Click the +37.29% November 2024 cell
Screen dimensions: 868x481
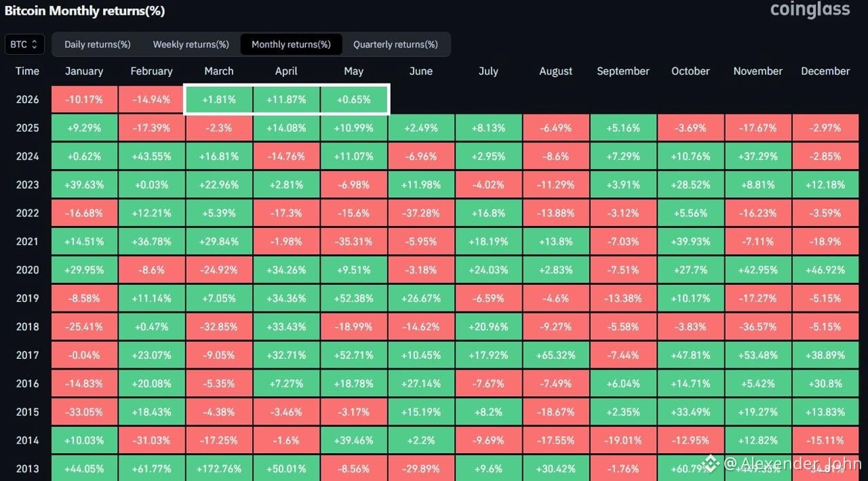[x=758, y=157]
